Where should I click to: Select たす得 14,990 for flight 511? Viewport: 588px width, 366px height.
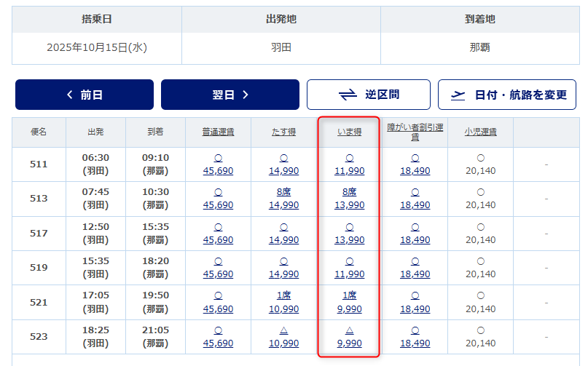click(x=284, y=171)
